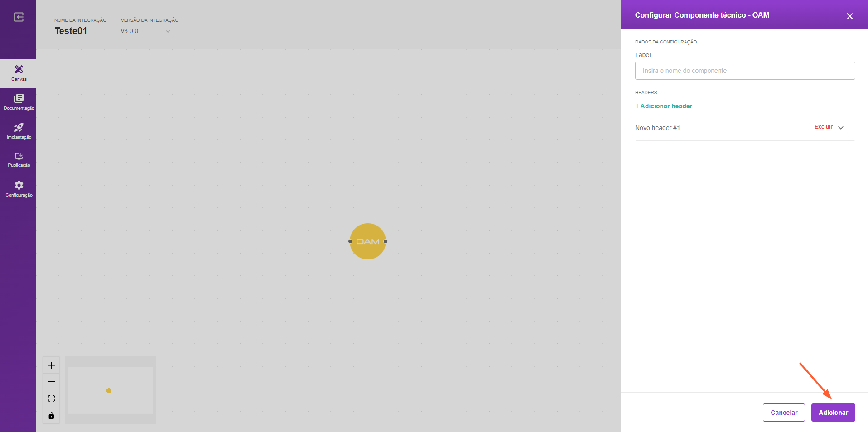Open the Canvas section in the sidebar
Image resolution: width=868 pixels, height=432 pixels.
[x=19, y=73]
